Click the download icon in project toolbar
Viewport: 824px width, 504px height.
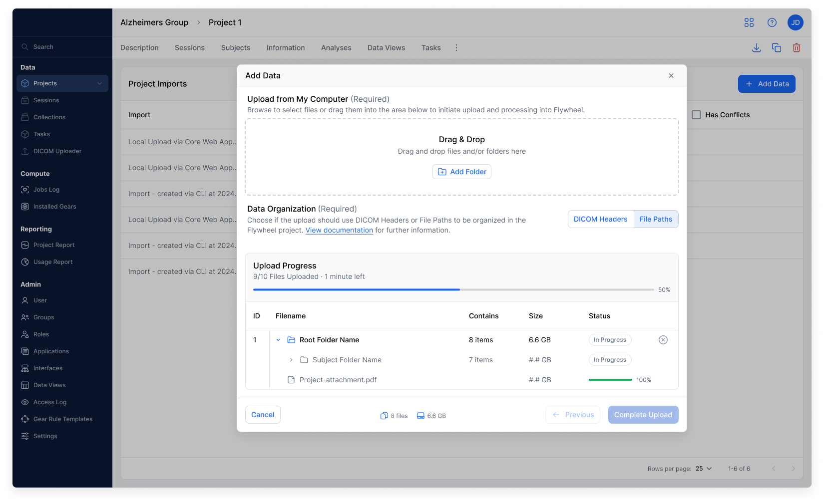click(757, 48)
